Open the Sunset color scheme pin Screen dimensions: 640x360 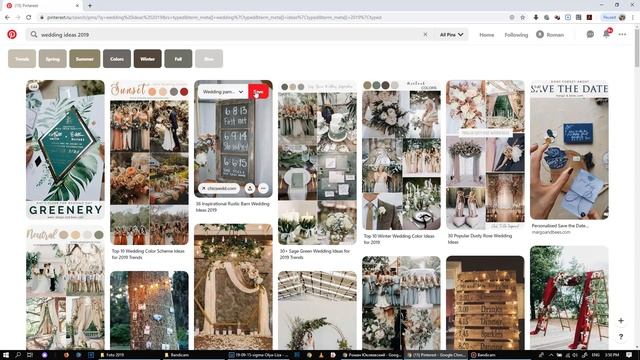(x=149, y=162)
